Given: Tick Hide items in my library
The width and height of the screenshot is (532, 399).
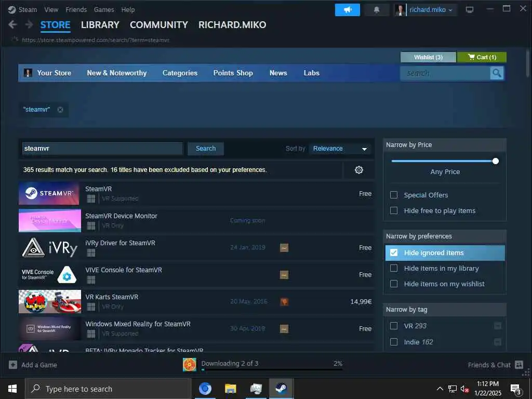Looking at the screenshot, I should 394,268.
